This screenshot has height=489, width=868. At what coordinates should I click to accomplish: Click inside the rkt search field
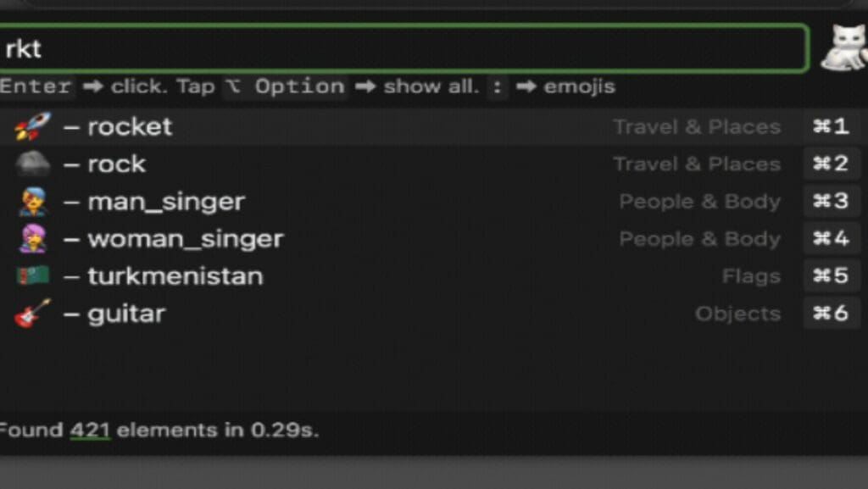[x=403, y=48]
